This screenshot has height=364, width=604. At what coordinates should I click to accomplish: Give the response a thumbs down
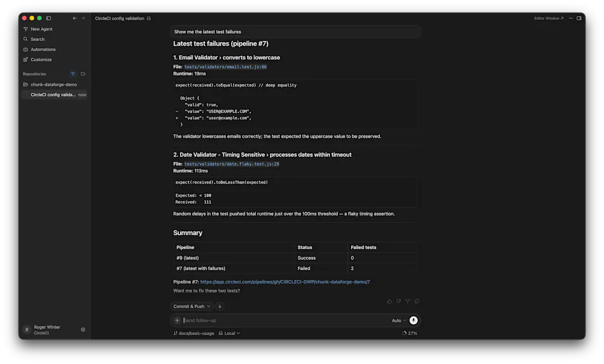(x=399, y=301)
